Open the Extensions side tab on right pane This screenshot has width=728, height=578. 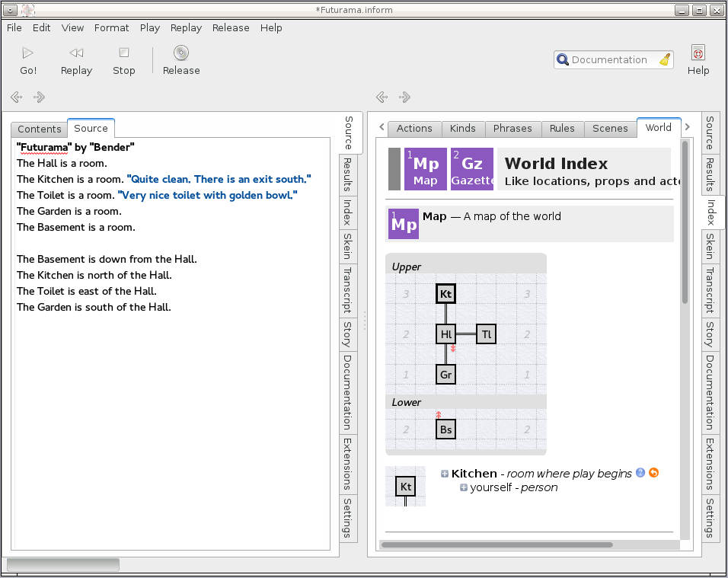pos(710,465)
